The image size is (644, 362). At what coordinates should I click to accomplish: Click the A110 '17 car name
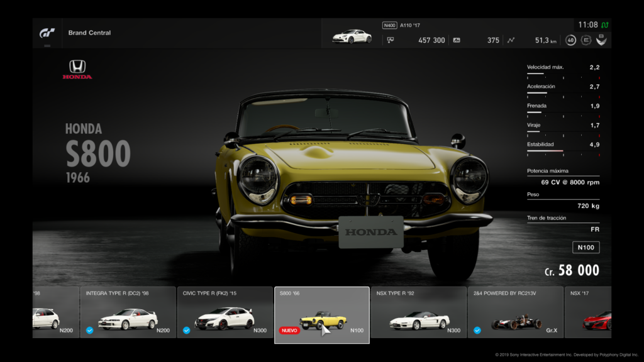(410, 25)
